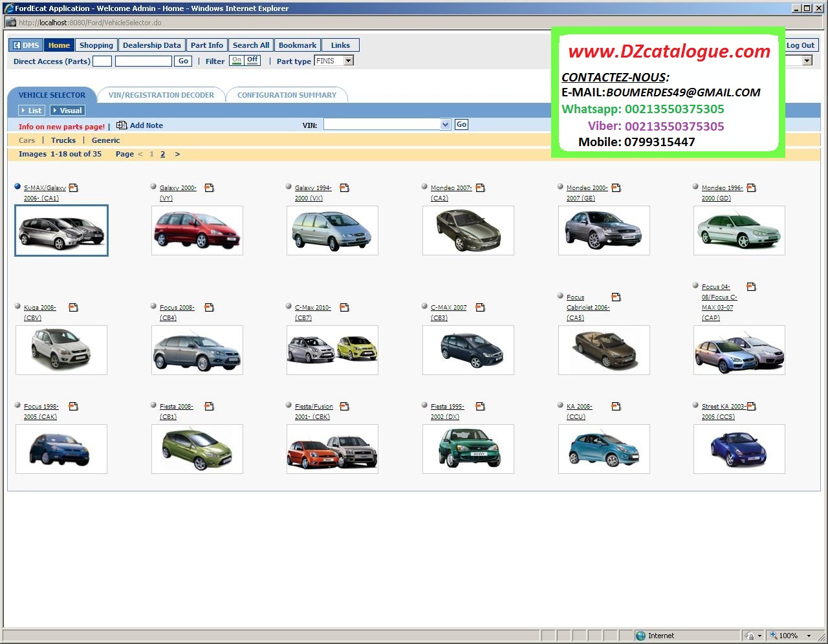Open the note icon beside Galaxy 1994-2000 (VX)
Image resolution: width=828 pixels, height=644 pixels.
tap(344, 188)
